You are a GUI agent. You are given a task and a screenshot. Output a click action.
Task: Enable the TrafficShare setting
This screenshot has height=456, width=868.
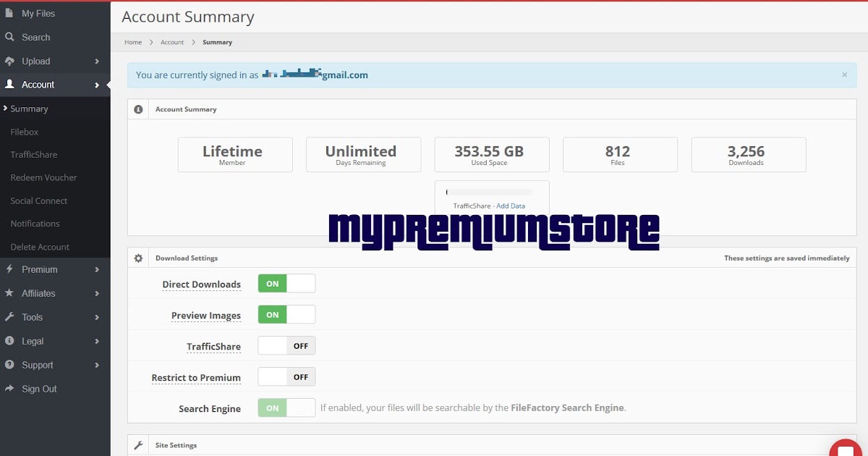[x=286, y=345]
